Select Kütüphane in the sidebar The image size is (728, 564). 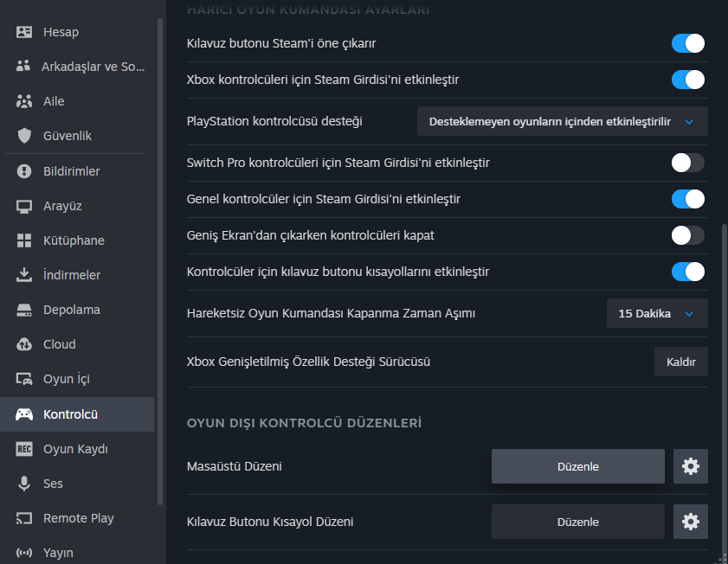[x=77, y=240]
